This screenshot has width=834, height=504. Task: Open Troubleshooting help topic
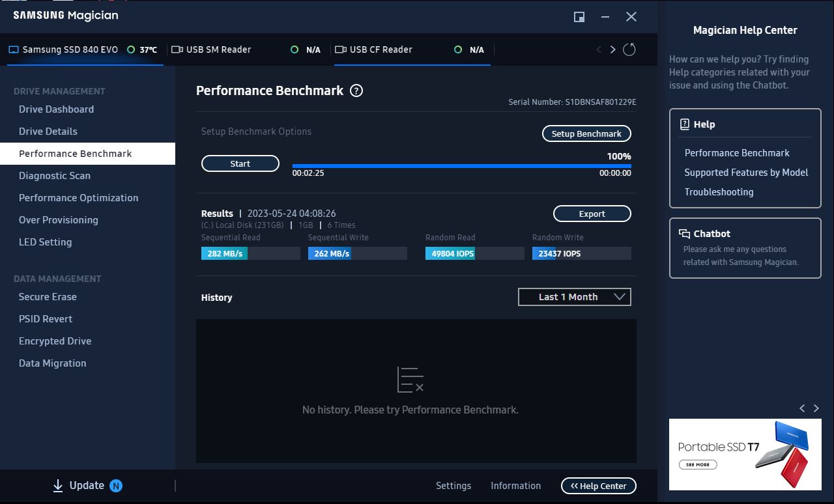[719, 192]
